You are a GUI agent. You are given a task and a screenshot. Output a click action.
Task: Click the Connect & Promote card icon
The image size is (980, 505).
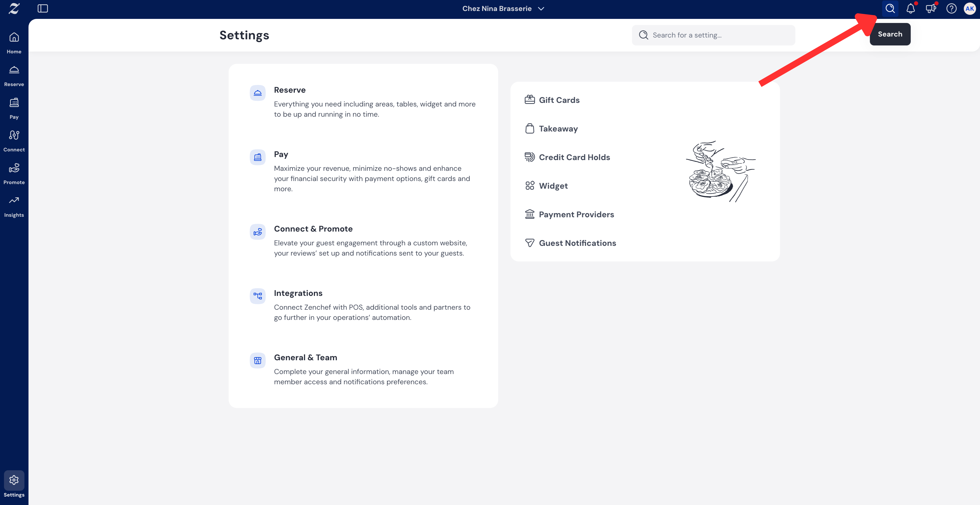coord(258,232)
